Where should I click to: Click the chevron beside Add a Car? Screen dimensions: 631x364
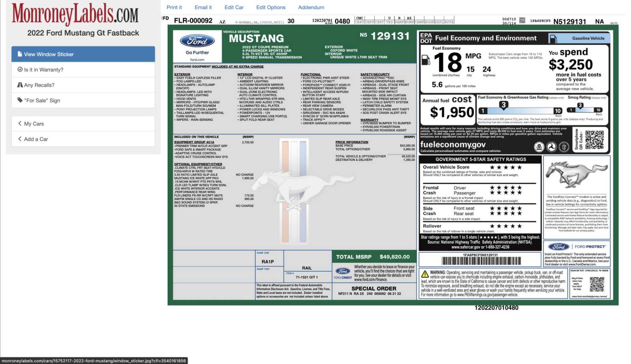(x=20, y=139)
